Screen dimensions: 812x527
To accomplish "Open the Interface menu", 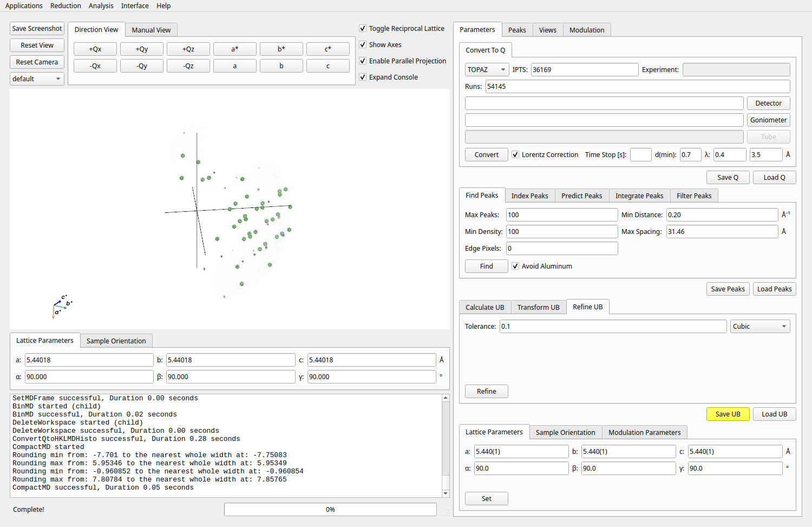I will (135, 5).
